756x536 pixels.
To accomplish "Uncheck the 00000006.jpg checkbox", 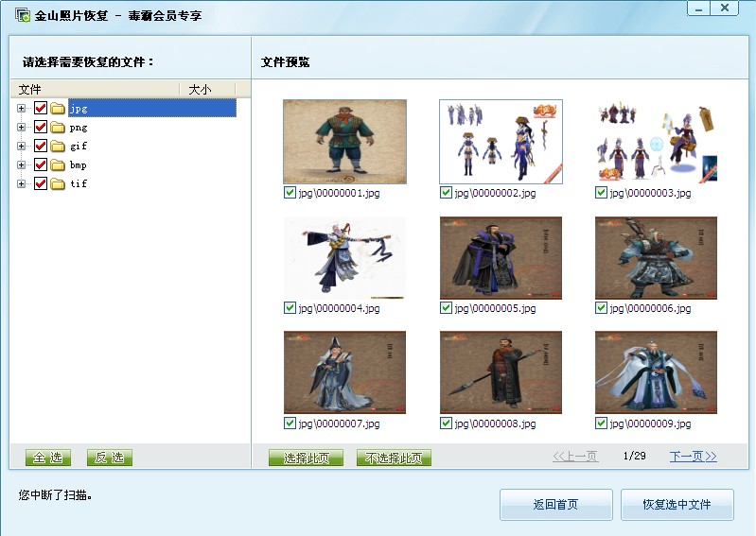I will (x=601, y=308).
